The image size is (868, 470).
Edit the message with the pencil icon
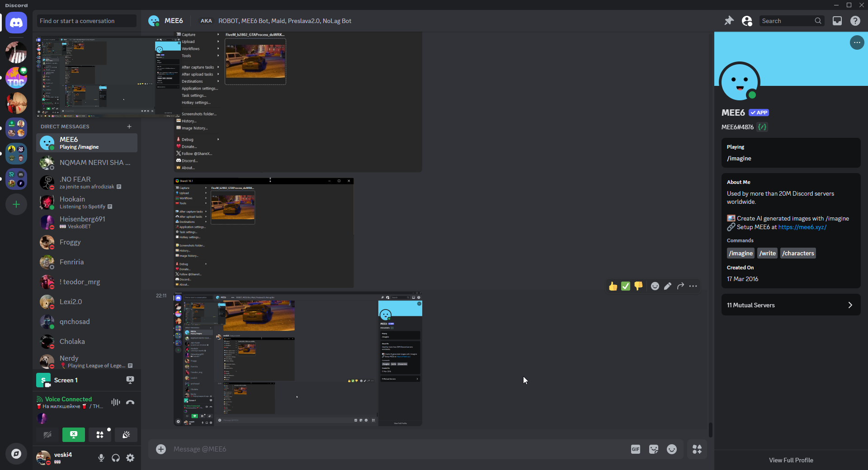668,286
